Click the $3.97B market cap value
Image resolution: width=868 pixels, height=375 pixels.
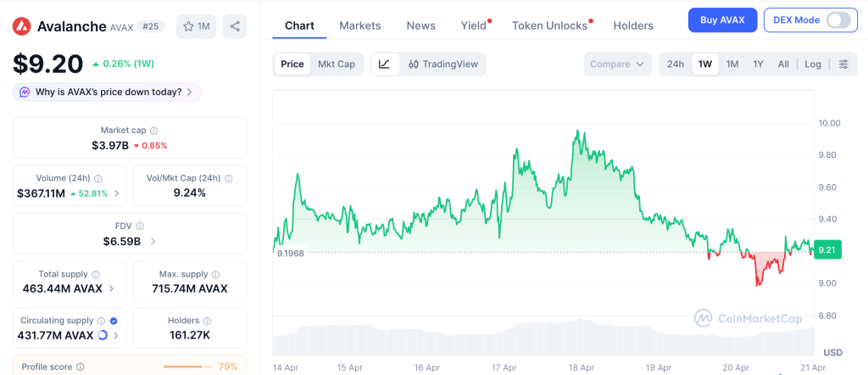tap(110, 146)
